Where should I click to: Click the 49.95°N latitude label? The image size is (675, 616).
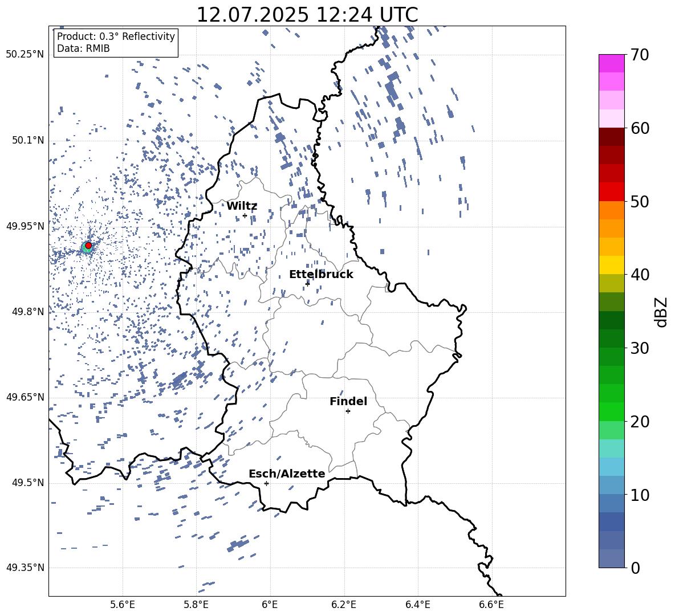(x=25, y=226)
